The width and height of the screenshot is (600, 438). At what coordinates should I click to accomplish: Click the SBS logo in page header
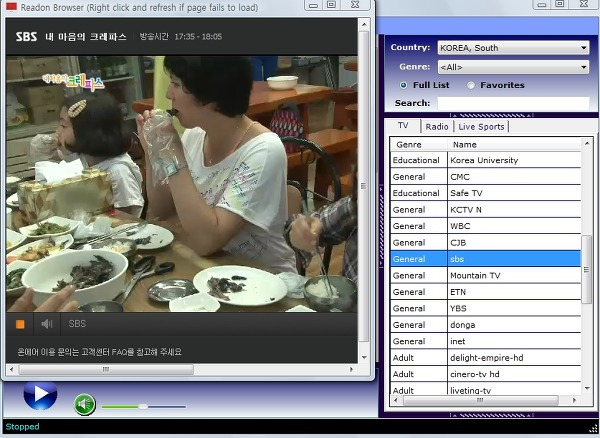pyautogui.click(x=26, y=37)
